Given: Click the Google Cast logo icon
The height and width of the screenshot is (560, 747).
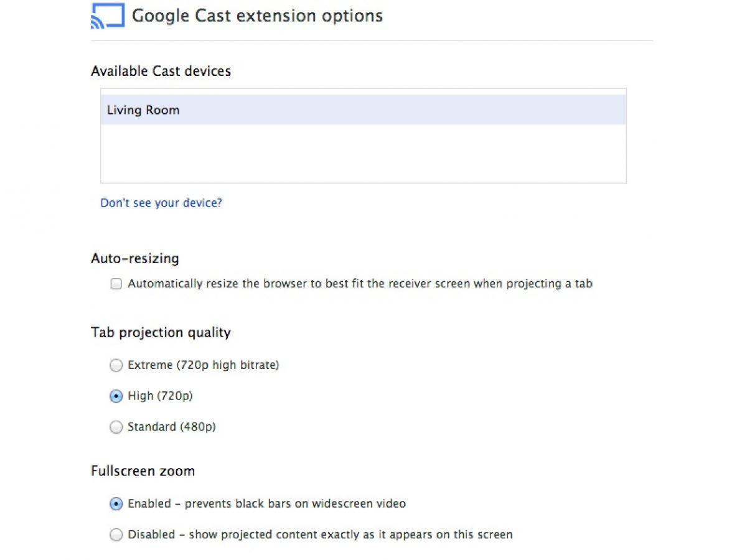Looking at the screenshot, I should click(107, 16).
